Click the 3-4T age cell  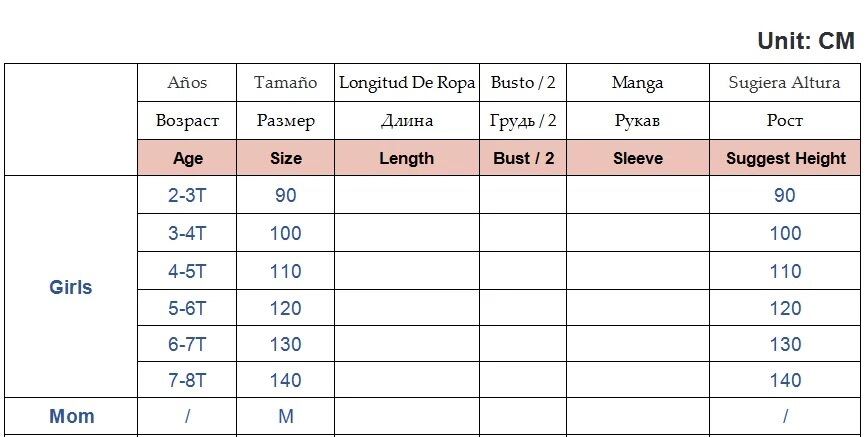(x=187, y=233)
